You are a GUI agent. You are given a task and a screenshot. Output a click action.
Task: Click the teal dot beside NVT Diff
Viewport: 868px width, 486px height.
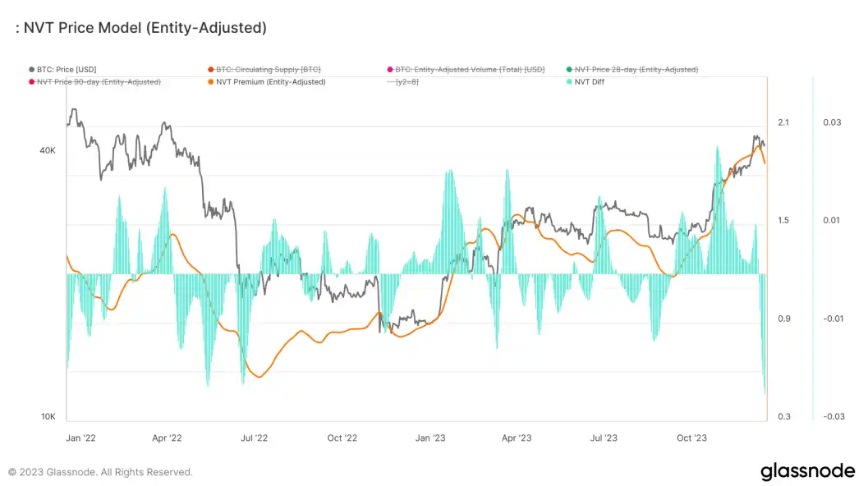[x=570, y=82]
